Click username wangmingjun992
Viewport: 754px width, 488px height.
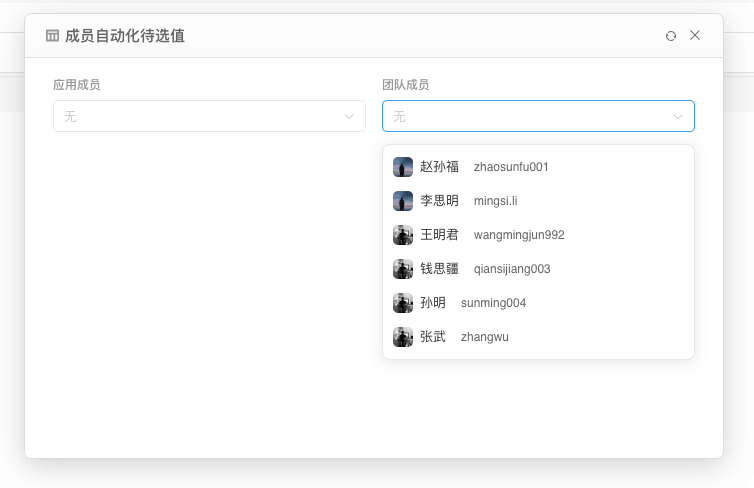coord(519,235)
